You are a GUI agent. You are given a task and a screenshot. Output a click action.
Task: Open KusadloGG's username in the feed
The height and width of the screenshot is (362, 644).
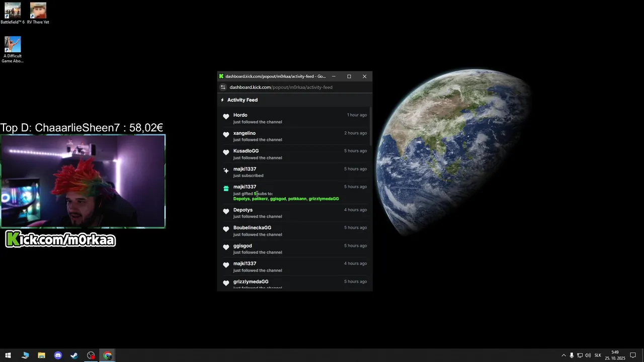point(246,151)
